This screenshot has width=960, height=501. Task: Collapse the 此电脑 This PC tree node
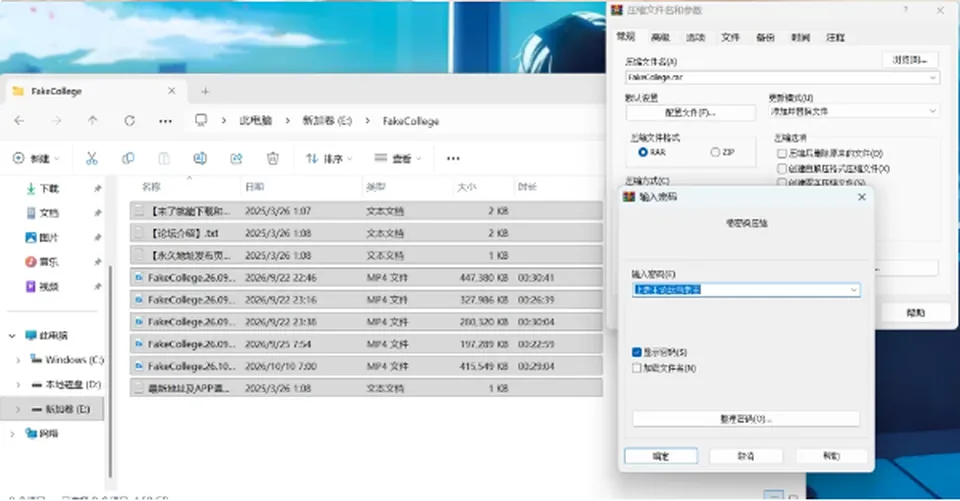12,336
